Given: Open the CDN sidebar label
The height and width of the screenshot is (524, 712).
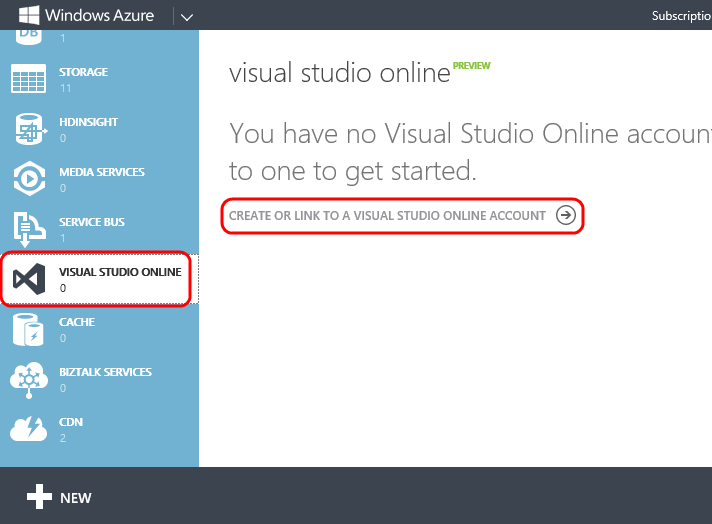Looking at the screenshot, I should pyautogui.click(x=71, y=421).
